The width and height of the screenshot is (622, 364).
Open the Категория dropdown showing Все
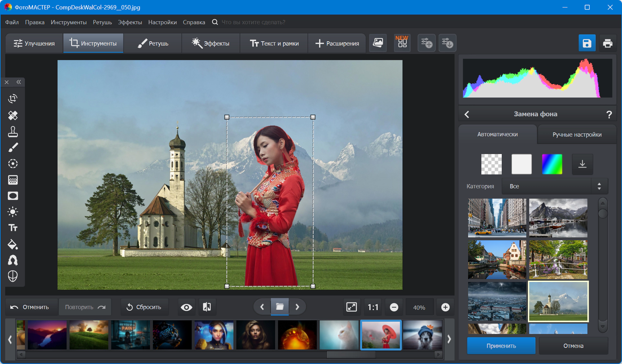tap(554, 186)
